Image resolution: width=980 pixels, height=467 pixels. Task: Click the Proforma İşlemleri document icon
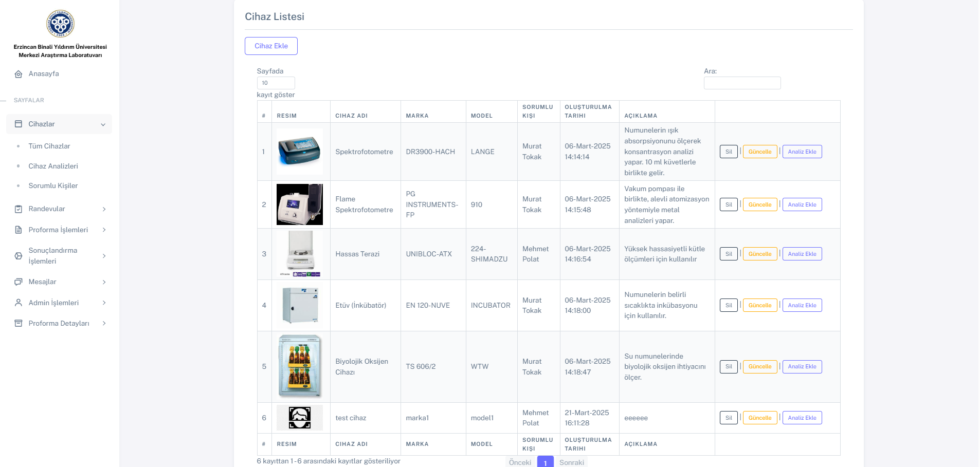pos(19,230)
